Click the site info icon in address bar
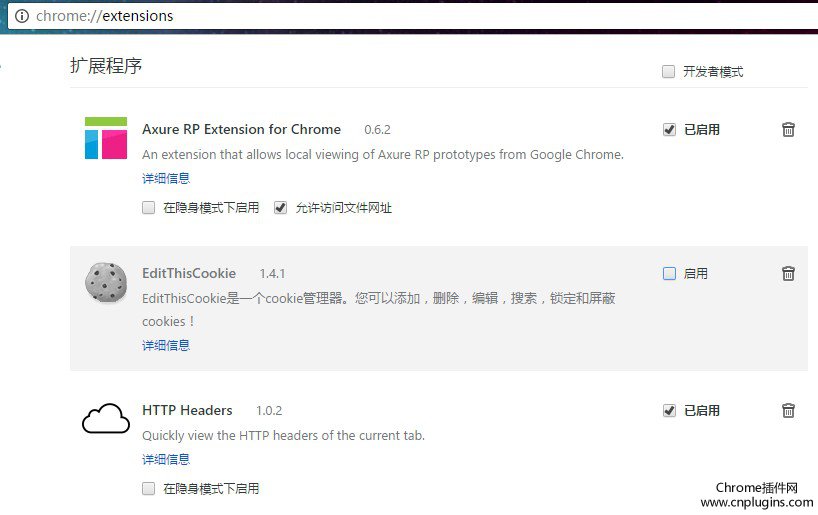 (x=22, y=16)
